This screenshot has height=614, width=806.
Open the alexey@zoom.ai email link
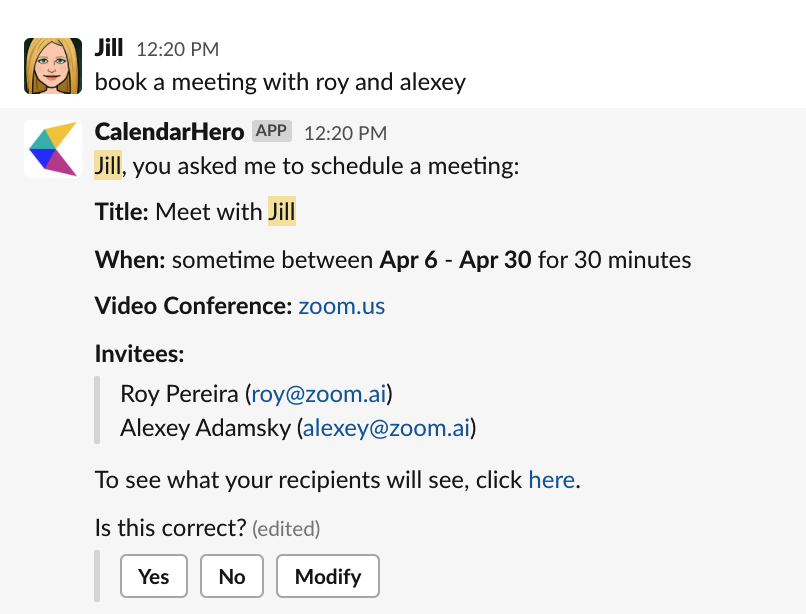(x=387, y=428)
